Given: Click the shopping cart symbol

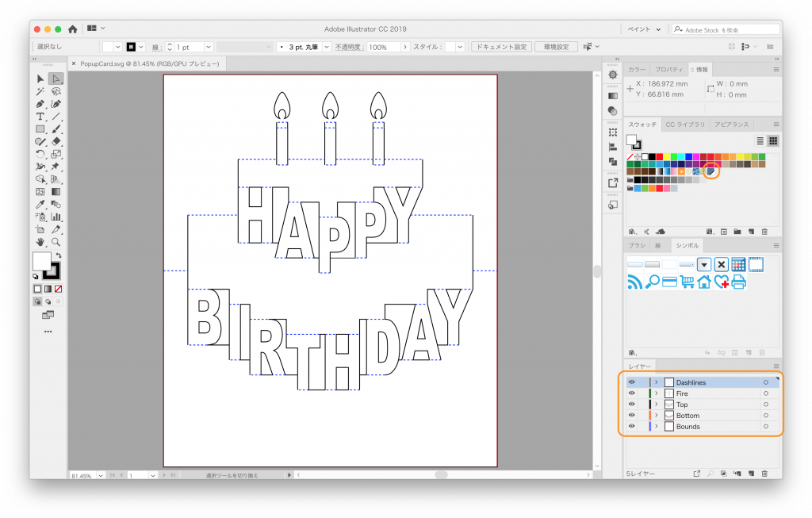Looking at the screenshot, I should [687, 282].
